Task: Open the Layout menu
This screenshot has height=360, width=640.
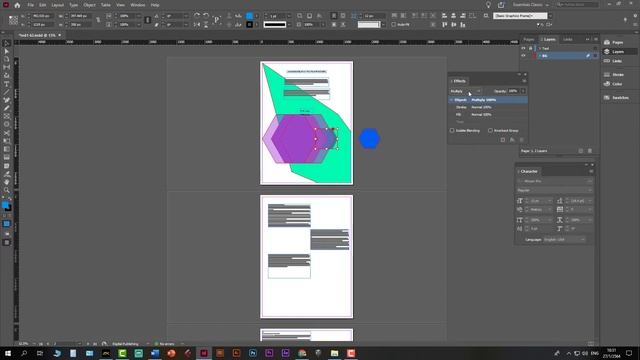Action: tap(58, 5)
